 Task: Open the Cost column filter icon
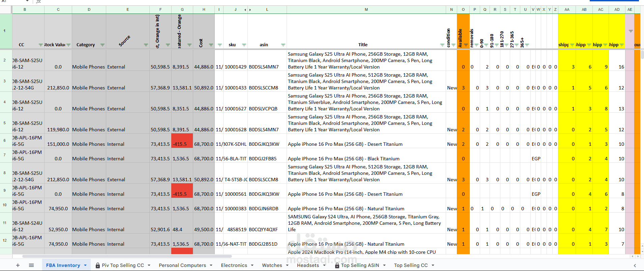point(211,45)
